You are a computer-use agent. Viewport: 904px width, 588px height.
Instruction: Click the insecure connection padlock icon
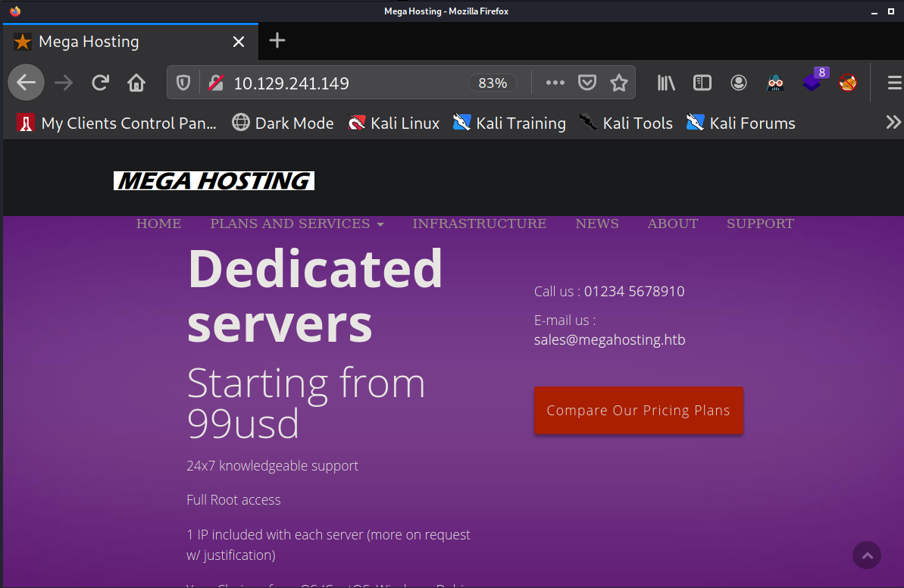pyautogui.click(x=216, y=83)
